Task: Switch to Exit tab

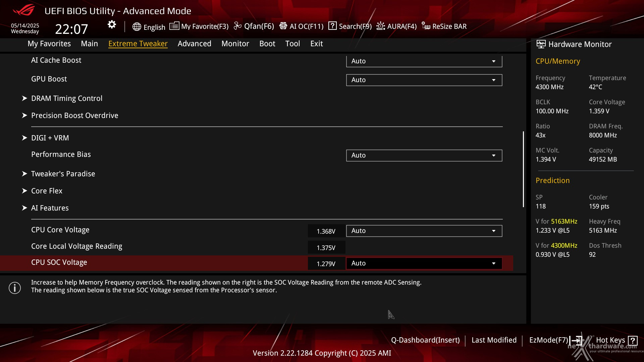Action: click(316, 44)
